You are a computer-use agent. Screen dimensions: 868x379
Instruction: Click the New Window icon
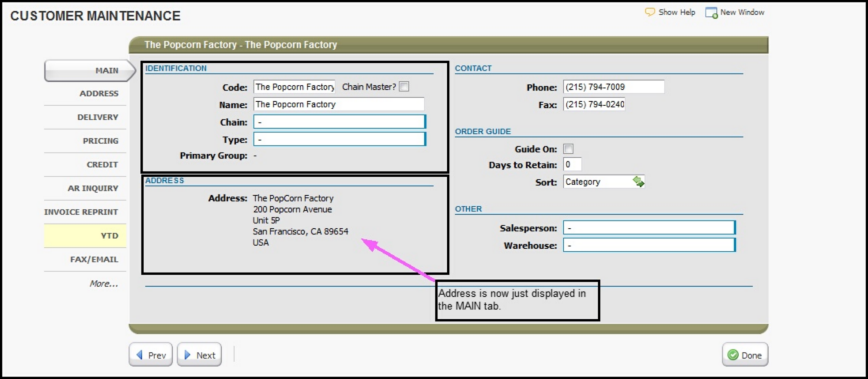[x=711, y=12]
